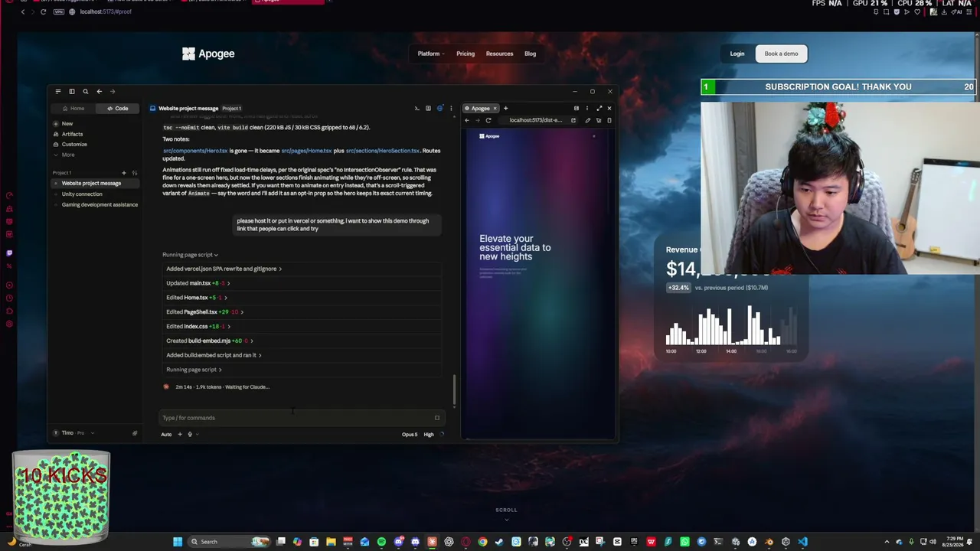Viewport: 980px width, 551px height.
Task: Go back in the preview panel browser
Action: [x=467, y=120]
